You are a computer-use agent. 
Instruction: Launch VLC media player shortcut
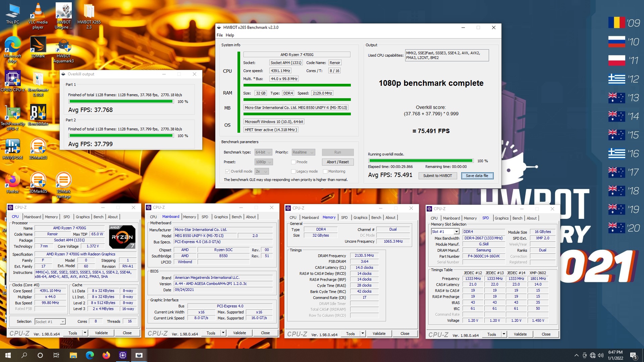38,16
